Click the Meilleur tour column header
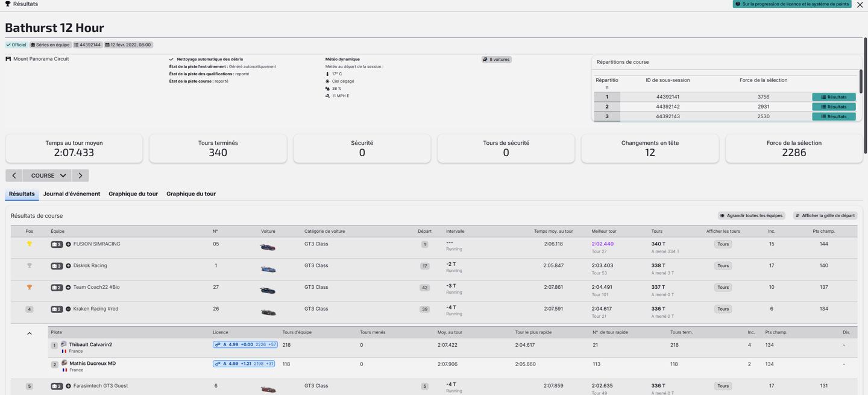This screenshot has height=395, width=868. coord(603,232)
